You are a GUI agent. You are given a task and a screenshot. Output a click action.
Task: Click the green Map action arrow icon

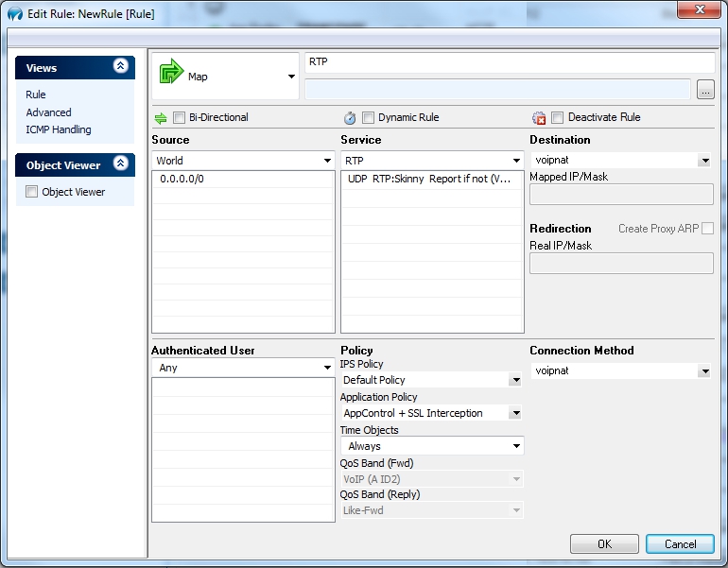tap(171, 71)
